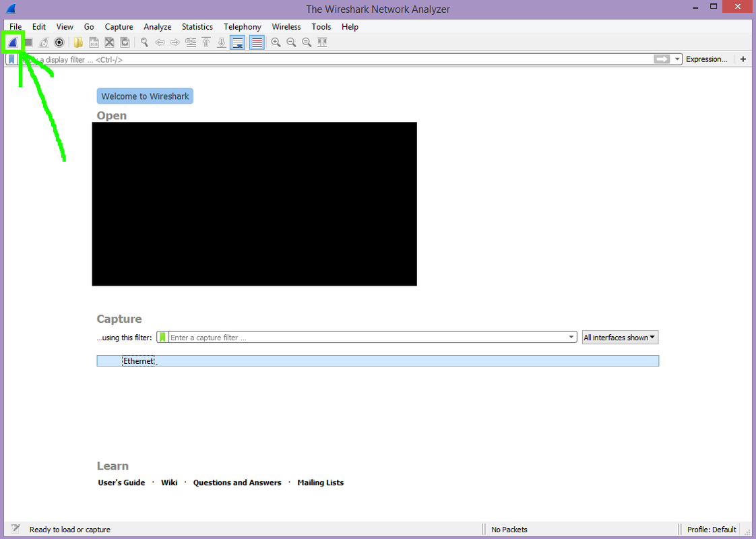Open the Edit menu
The image size is (756, 539).
pos(39,27)
